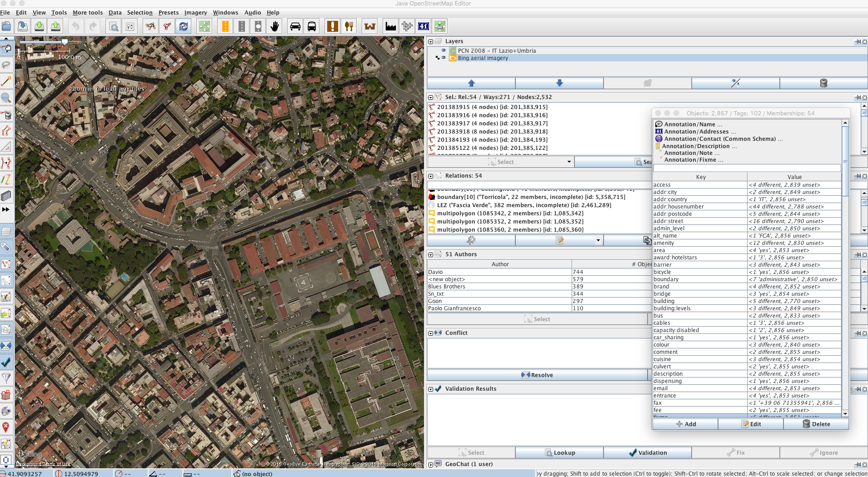
Task: Click the upload data icon
Action: tap(55, 26)
